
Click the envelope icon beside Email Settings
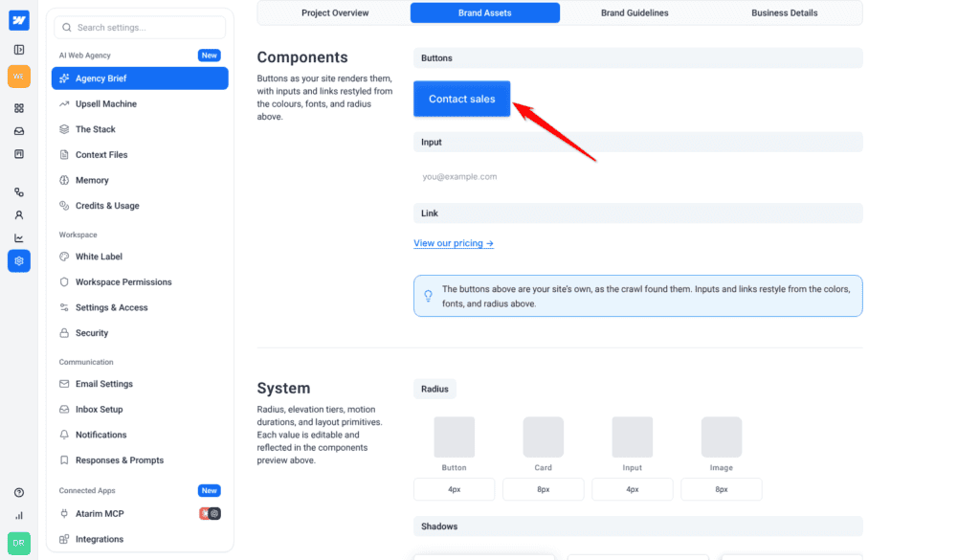coord(64,384)
